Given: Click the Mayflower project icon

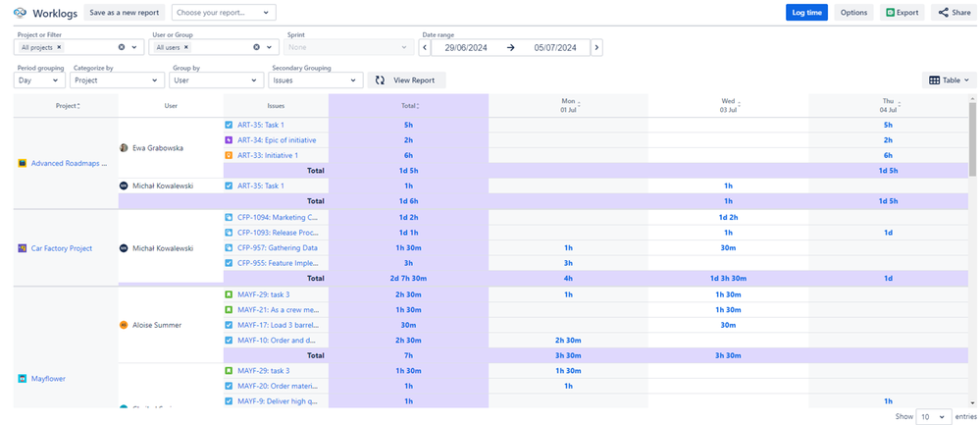Looking at the screenshot, I should coord(23,379).
